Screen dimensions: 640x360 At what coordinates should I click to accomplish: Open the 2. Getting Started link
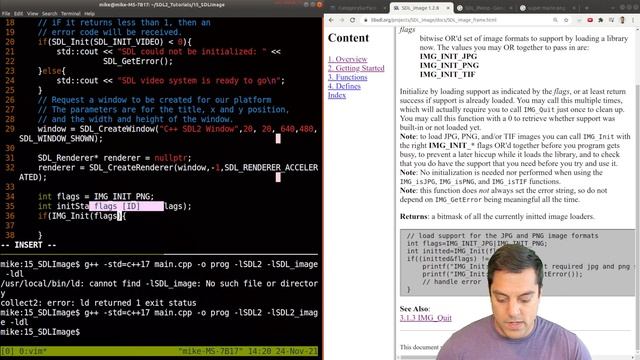(356, 68)
